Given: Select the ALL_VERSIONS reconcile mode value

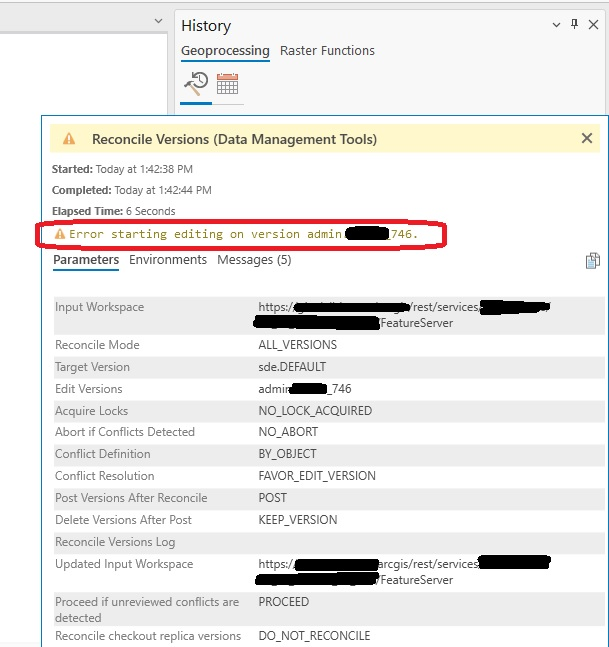Looking at the screenshot, I should [297, 345].
